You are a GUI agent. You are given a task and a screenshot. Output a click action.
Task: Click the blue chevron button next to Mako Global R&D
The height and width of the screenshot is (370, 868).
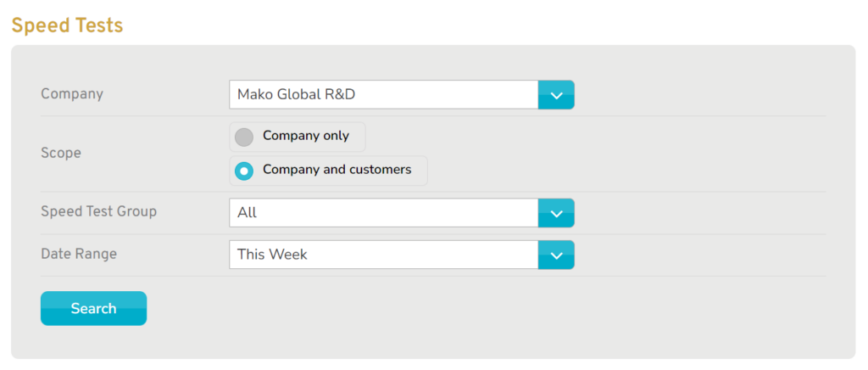click(x=556, y=95)
